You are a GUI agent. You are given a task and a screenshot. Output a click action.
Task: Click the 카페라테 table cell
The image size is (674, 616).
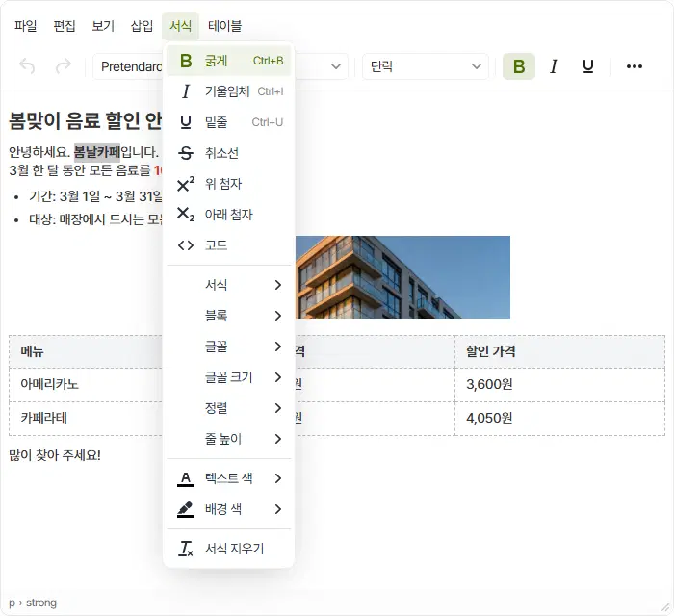(x=86, y=418)
